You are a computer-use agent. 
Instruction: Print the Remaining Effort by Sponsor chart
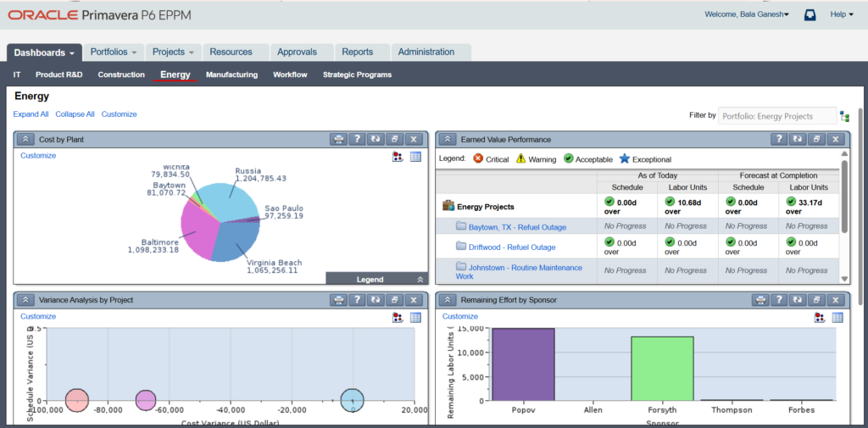click(760, 300)
